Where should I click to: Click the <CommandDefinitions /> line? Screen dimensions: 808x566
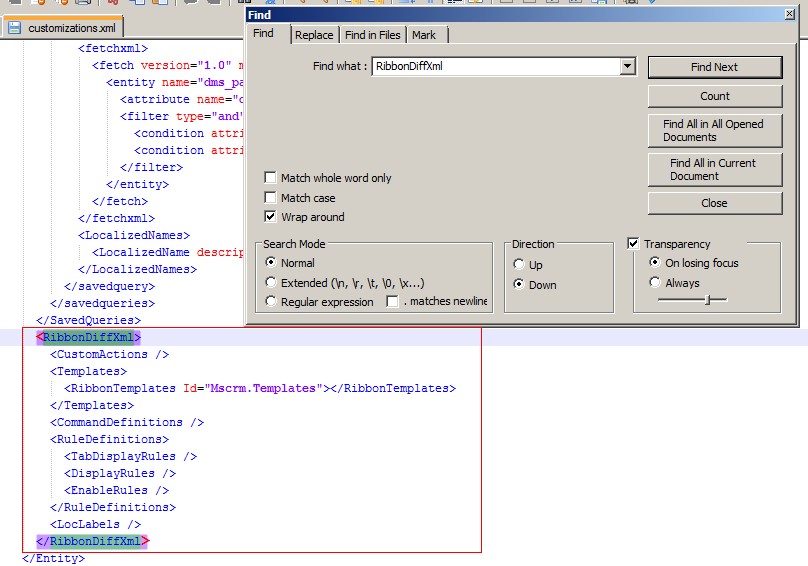tap(127, 422)
